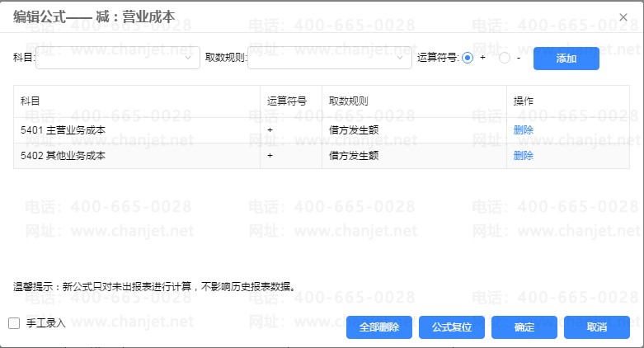Click the 添加 button
The width and height of the screenshot is (644, 348).
click(x=566, y=59)
